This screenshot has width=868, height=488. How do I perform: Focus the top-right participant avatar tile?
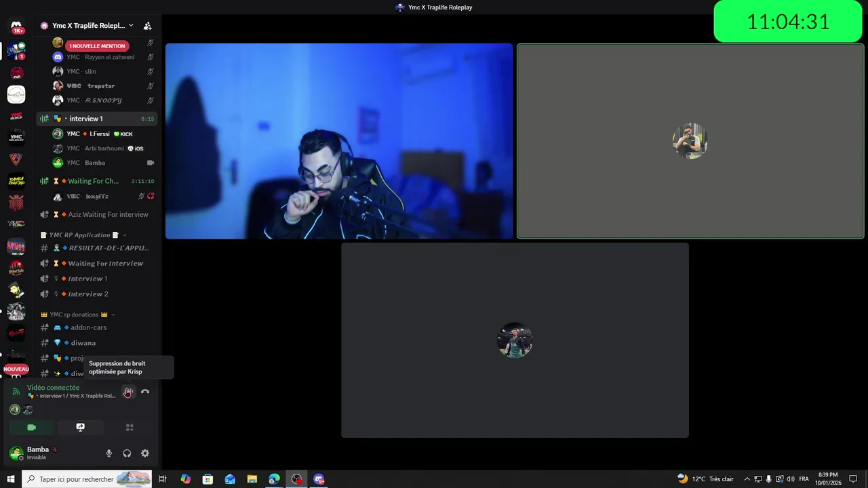point(690,141)
